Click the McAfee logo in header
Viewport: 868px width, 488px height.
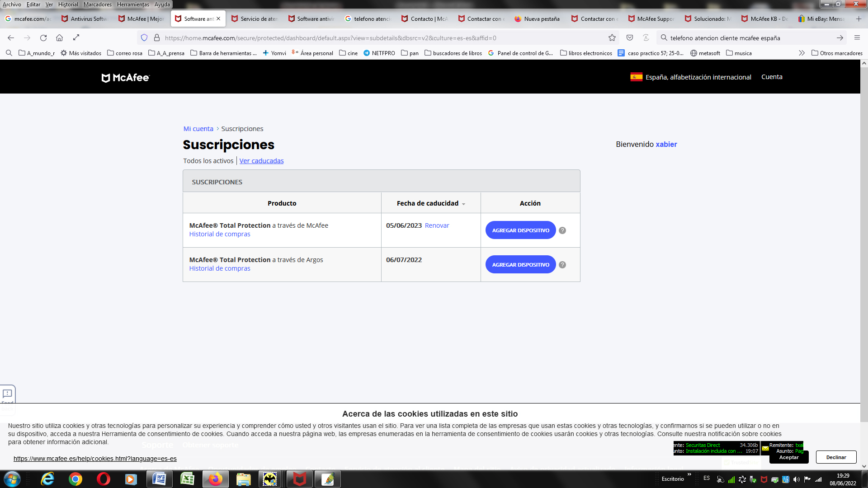click(x=126, y=78)
